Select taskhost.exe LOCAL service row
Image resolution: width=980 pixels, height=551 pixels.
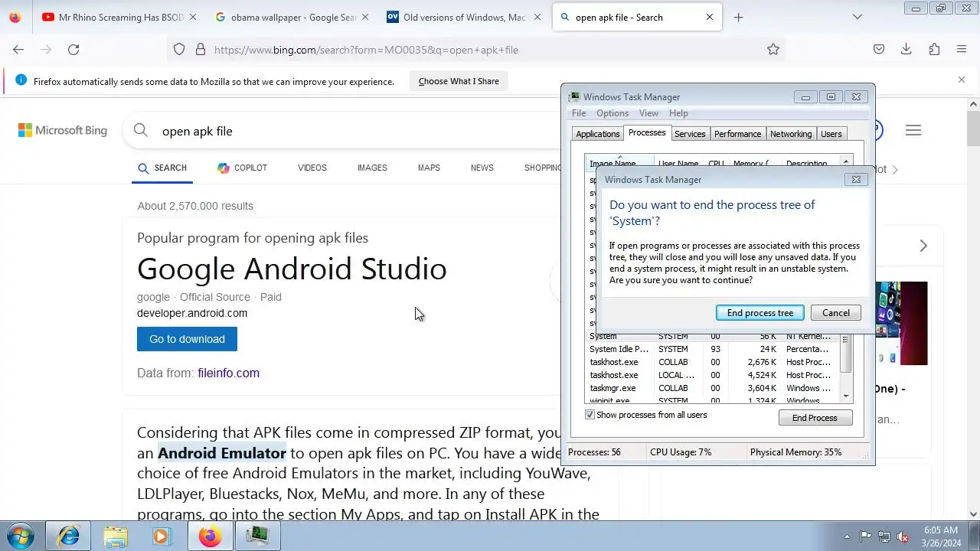click(714, 375)
